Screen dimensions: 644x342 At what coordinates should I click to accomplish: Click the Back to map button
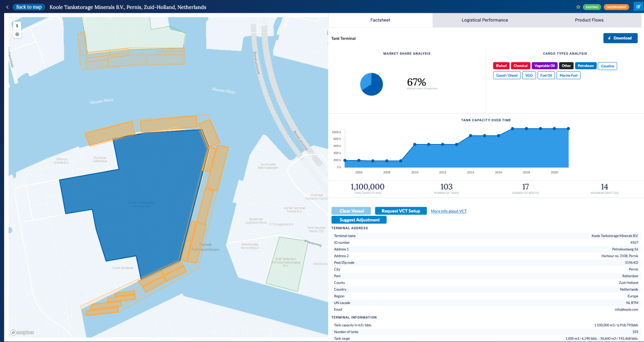click(x=28, y=7)
